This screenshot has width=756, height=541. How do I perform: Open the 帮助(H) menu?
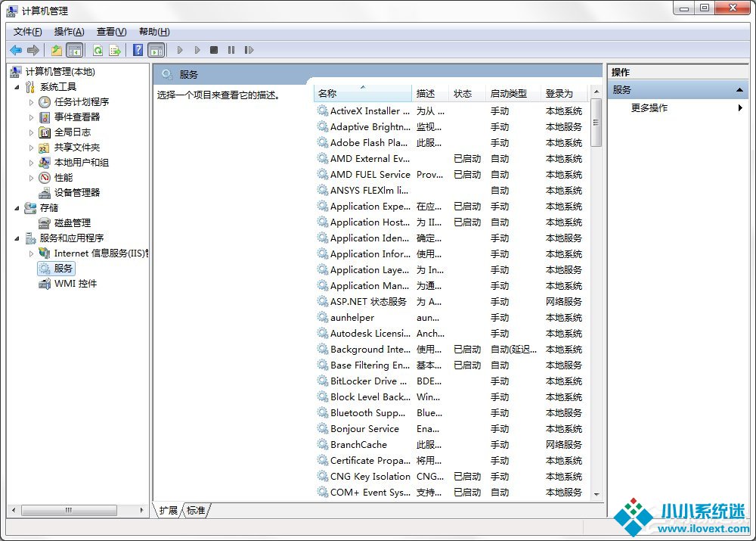(154, 32)
